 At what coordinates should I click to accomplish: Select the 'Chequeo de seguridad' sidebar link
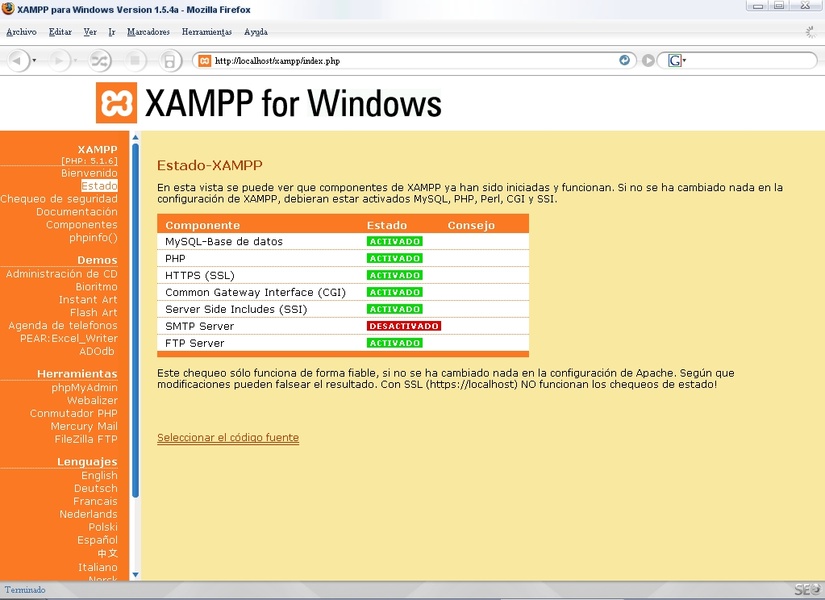click(59, 199)
